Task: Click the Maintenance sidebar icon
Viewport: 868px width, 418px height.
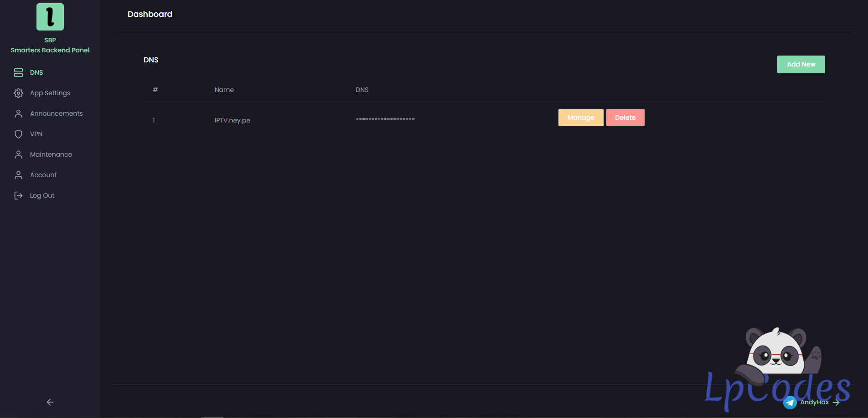Action: tap(18, 154)
